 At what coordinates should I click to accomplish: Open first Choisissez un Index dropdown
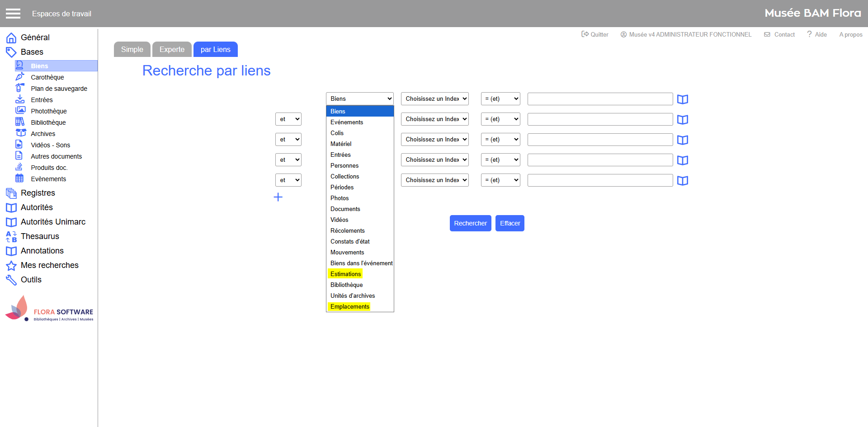click(434, 99)
